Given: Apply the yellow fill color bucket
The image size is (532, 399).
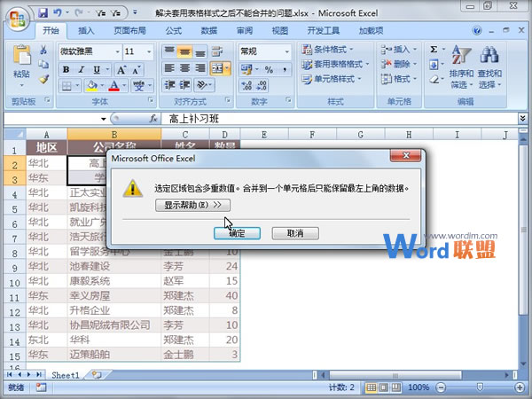Looking at the screenshot, I should [x=91, y=85].
